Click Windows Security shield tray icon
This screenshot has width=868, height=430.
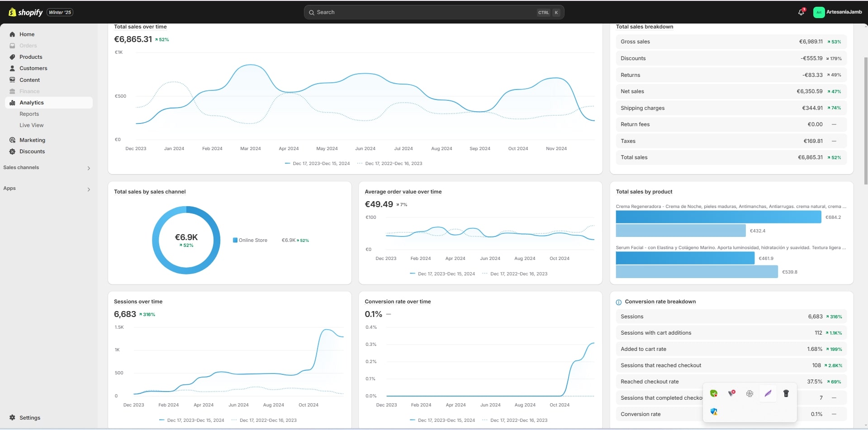pyautogui.click(x=714, y=412)
